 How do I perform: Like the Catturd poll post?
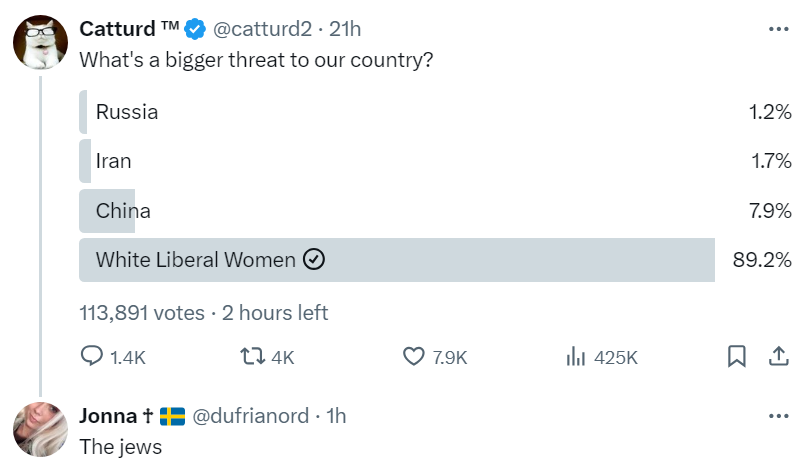414,357
